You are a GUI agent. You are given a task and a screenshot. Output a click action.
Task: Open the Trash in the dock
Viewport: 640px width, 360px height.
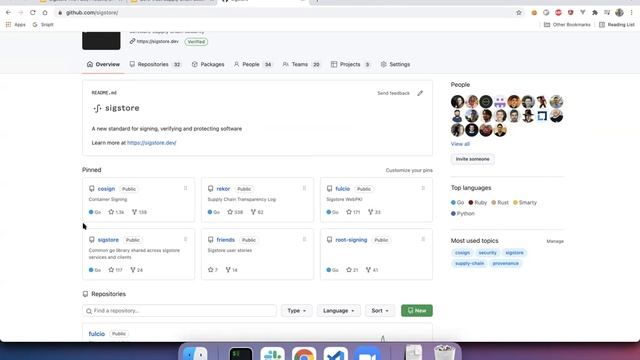(x=444, y=353)
